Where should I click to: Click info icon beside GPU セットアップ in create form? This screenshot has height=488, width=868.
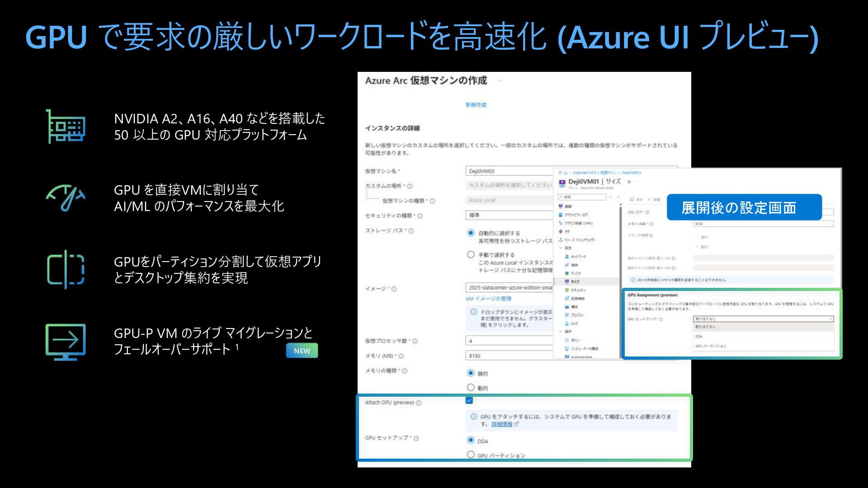(x=416, y=438)
